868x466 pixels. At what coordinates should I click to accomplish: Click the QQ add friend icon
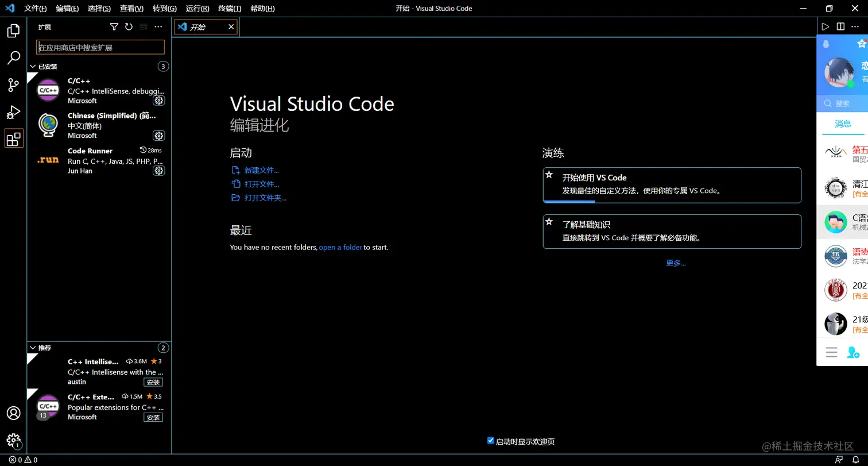tap(854, 353)
